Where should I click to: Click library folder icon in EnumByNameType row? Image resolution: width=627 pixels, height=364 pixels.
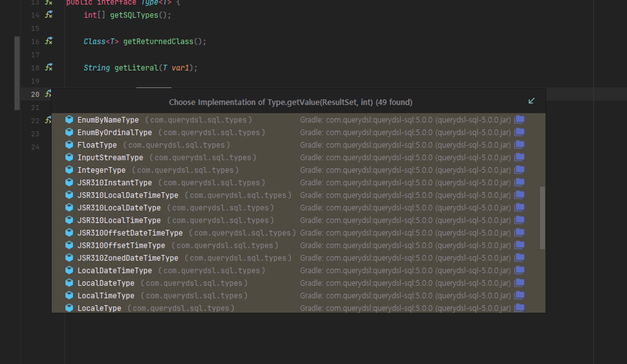pos(519,119)
